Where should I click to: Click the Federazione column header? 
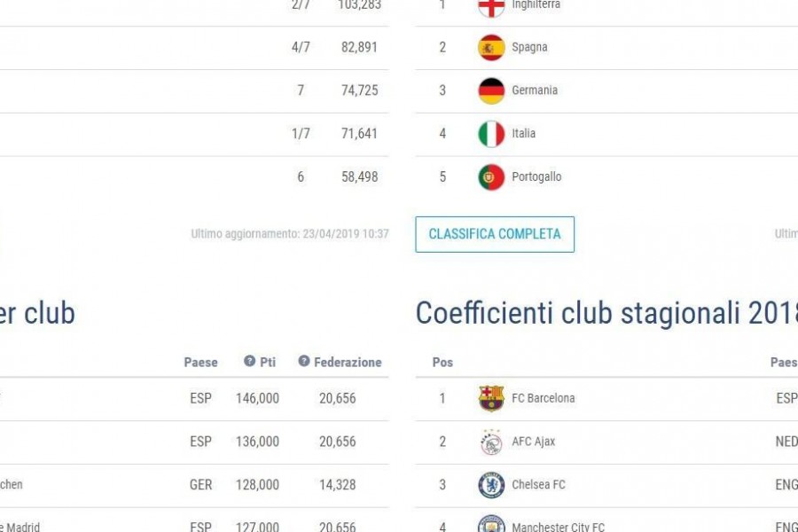[348, 362]
